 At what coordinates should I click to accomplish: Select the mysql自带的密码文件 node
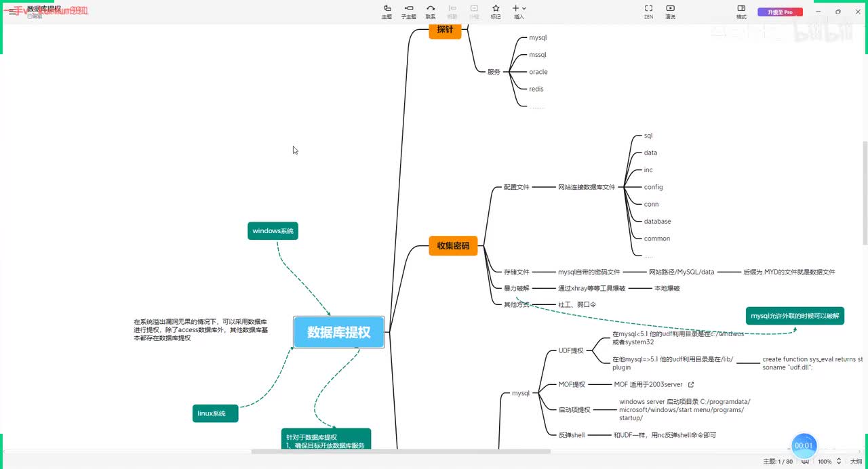589,272
